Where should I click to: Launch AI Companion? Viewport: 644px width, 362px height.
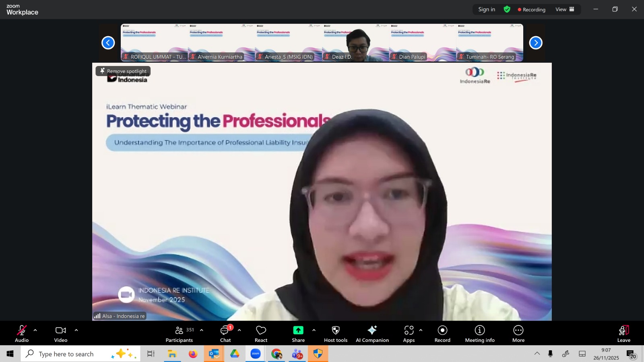[372, 334]
